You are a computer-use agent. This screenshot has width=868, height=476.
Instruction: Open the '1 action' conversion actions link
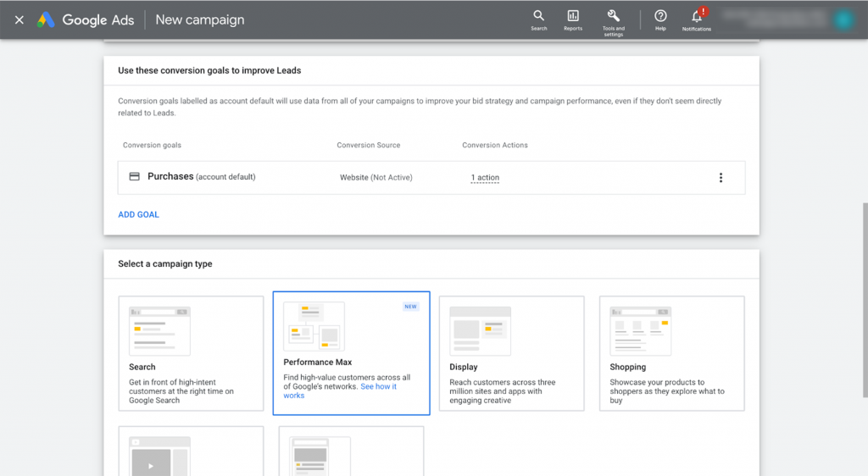point(485,178)
